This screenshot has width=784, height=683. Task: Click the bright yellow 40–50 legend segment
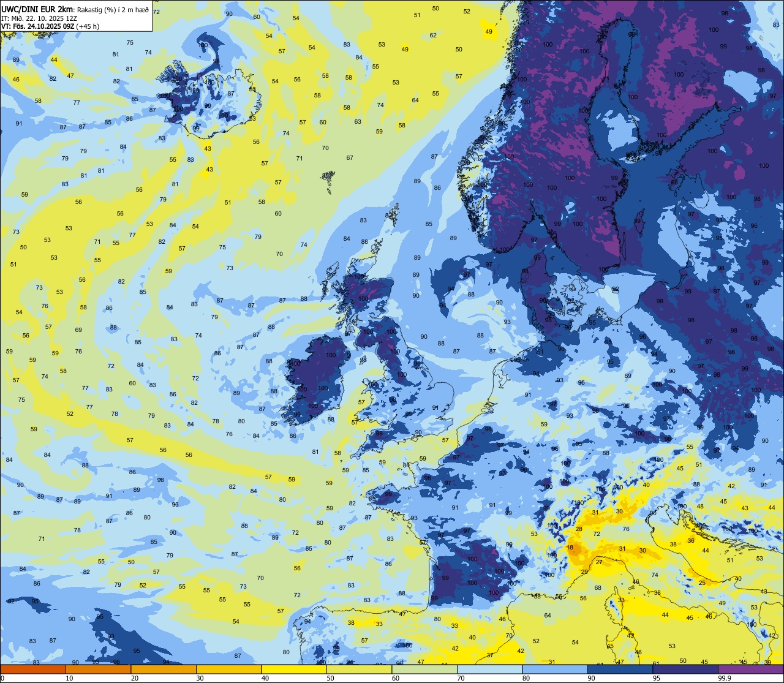click(294, 669)
